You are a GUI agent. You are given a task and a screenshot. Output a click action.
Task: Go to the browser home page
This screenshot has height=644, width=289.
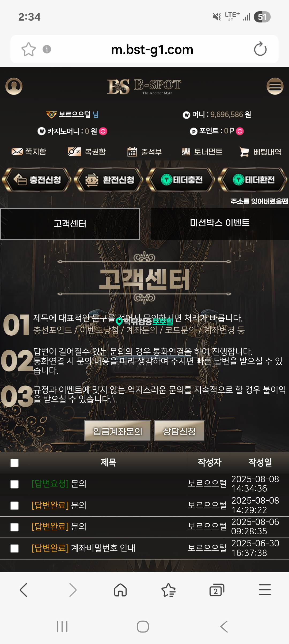120,590
